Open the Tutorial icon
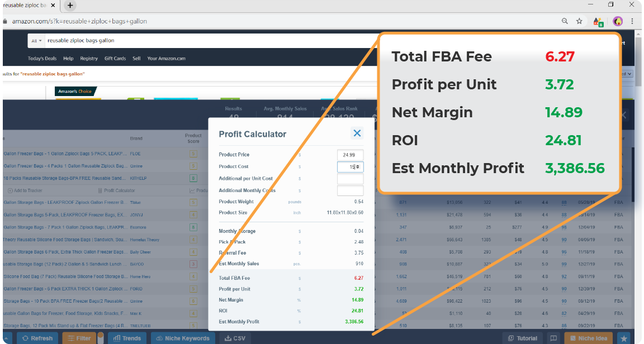This screenshot has height=344, width=644. pos(510,337)
